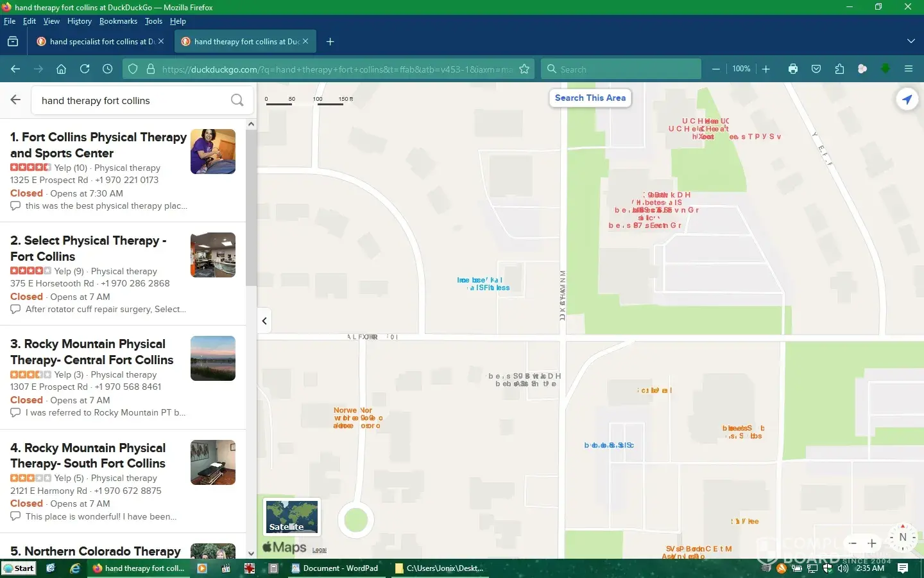Open Document WordPad from taskbar
The width and height of the screenshot is (924, 578).
click(334, 568)
